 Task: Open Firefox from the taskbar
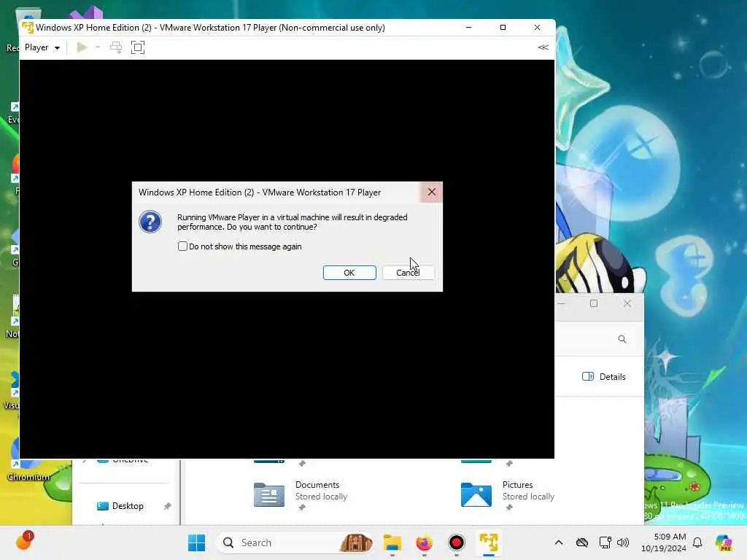424,542
